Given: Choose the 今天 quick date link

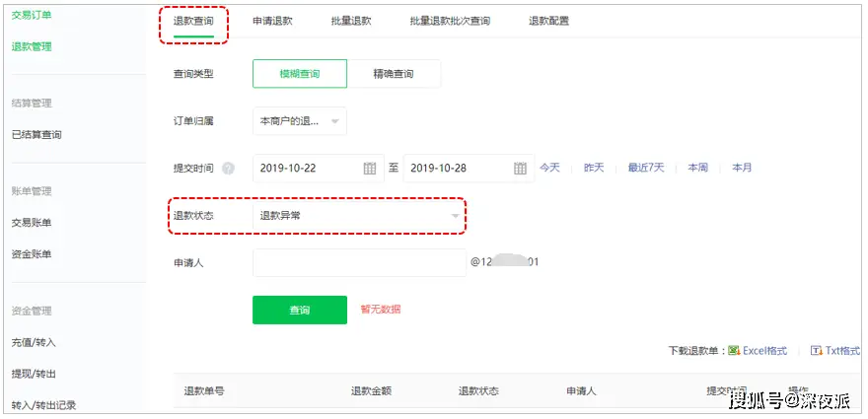Looking at the screenshot, I should (549, 168).
